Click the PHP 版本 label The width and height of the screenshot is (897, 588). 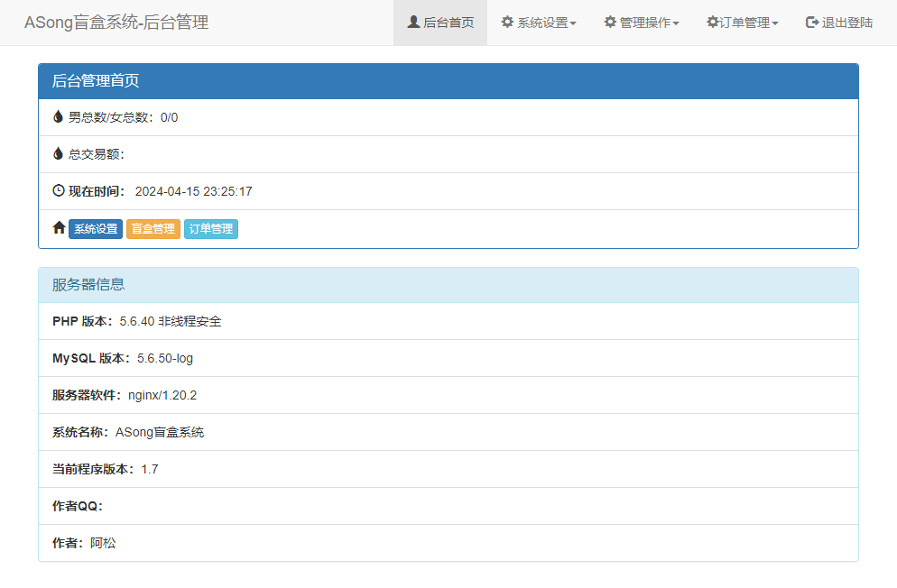83,322
